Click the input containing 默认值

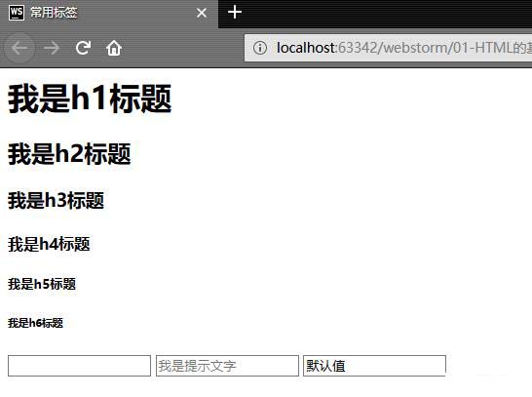pyautogui.click(x=374, y=366)
